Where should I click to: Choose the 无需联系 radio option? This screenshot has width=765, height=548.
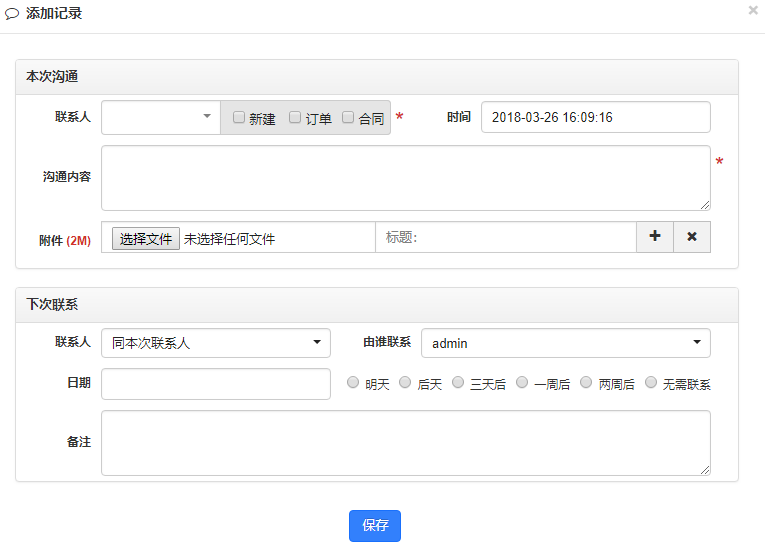[651, 382]
